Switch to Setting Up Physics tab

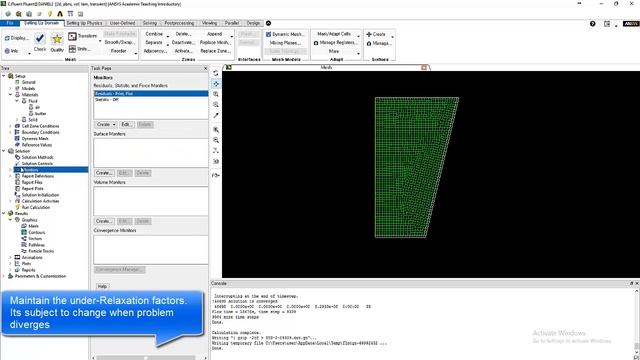[84, 23]
